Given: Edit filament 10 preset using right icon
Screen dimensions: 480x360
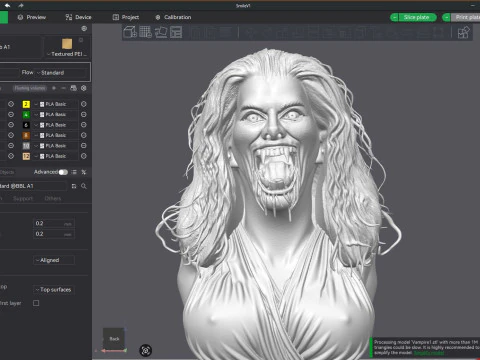Looking at the screenshot, I should 84,146.
